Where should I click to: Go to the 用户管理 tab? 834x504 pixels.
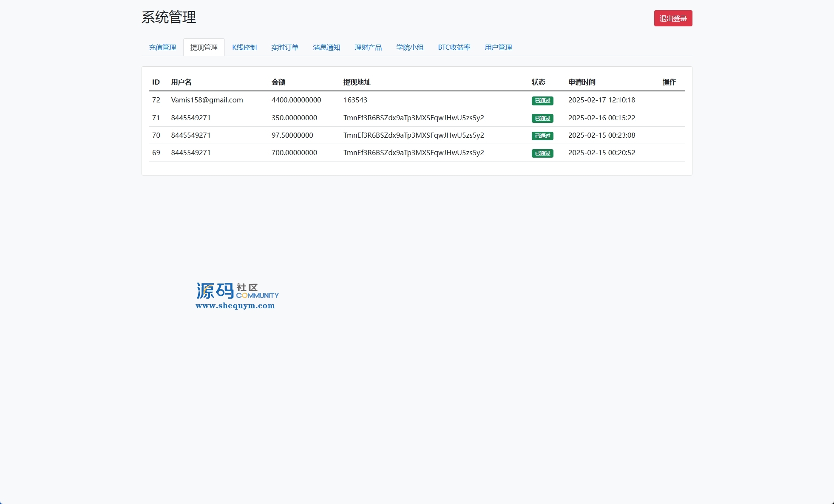(x=498, y=47)
